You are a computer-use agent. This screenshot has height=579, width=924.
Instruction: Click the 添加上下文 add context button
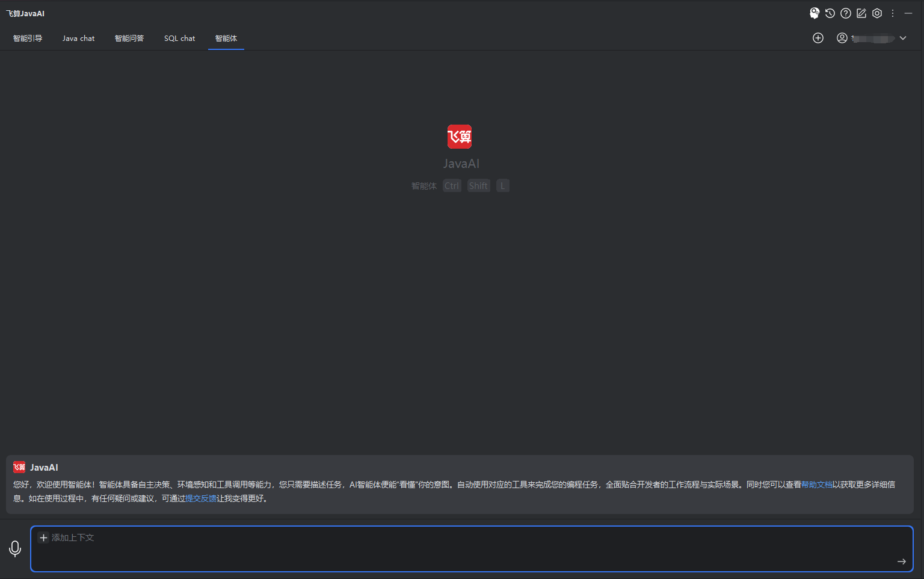pyautogui.click(x=67, y=537)
